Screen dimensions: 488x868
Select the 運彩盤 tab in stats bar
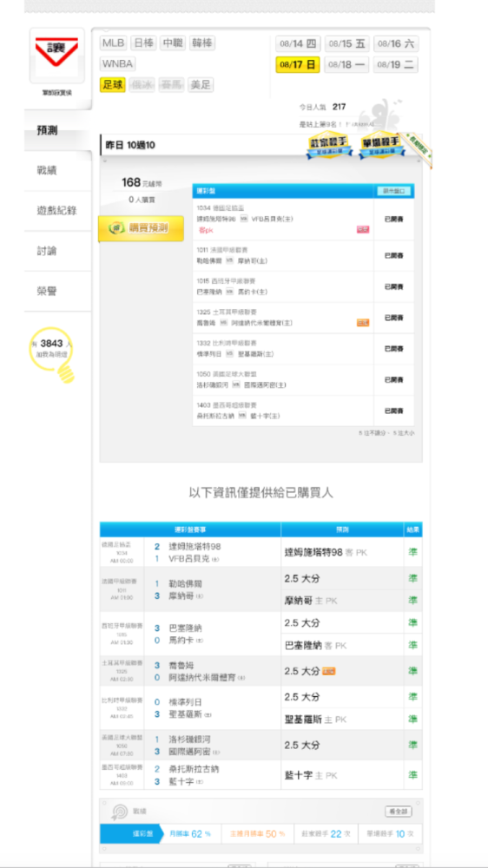[132, 833]
